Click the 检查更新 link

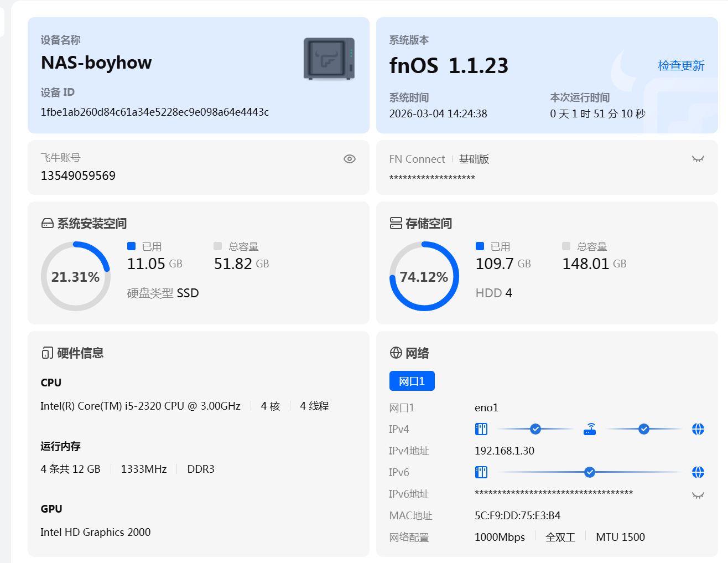pyautogui.click(x=680, y=66)
